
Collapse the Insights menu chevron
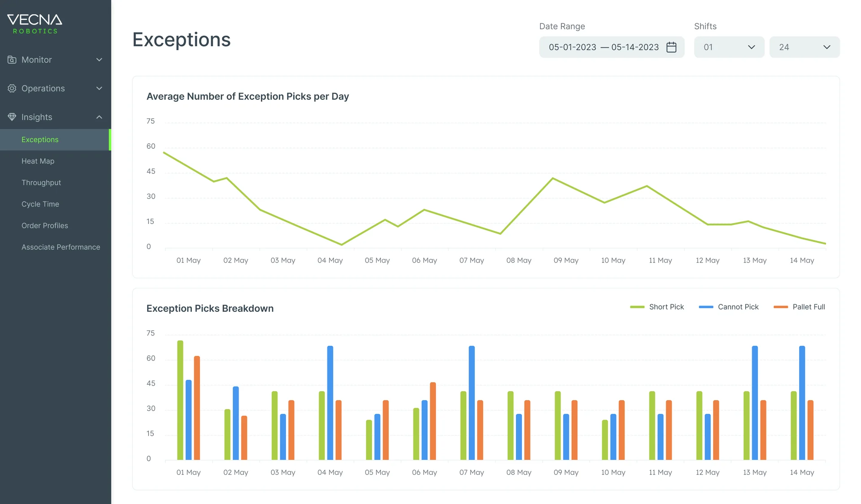99,117
